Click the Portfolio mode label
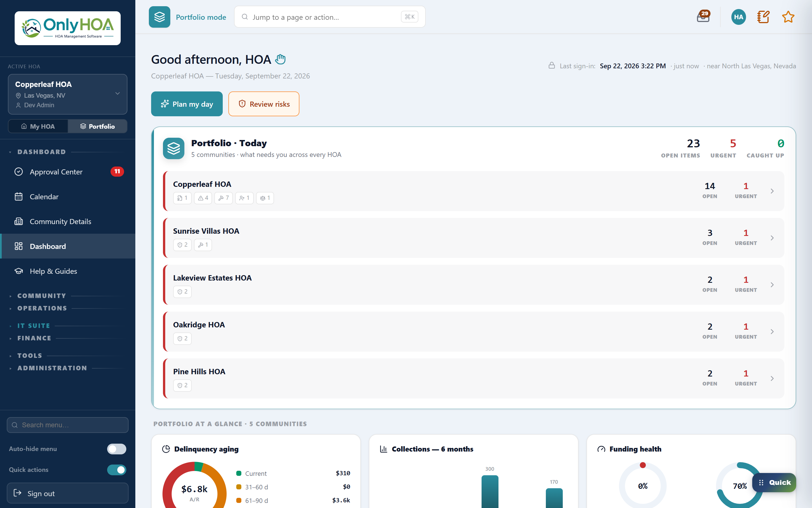 201,17
